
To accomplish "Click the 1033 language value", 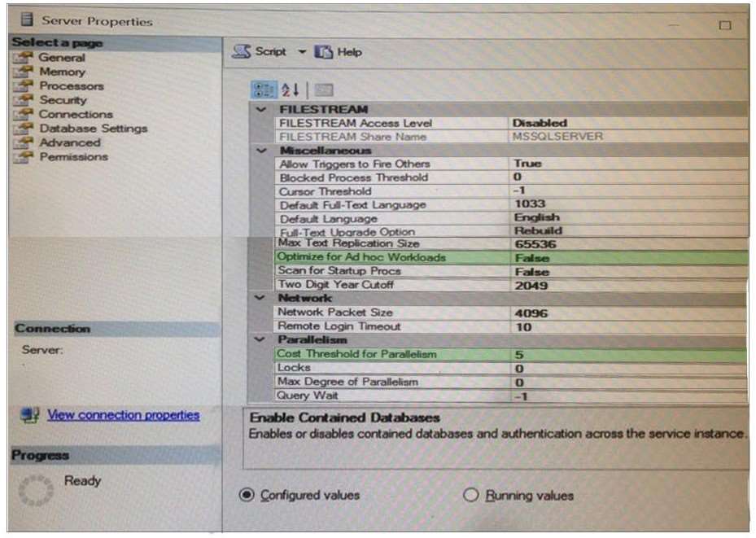I will click(x=530, y=204).
